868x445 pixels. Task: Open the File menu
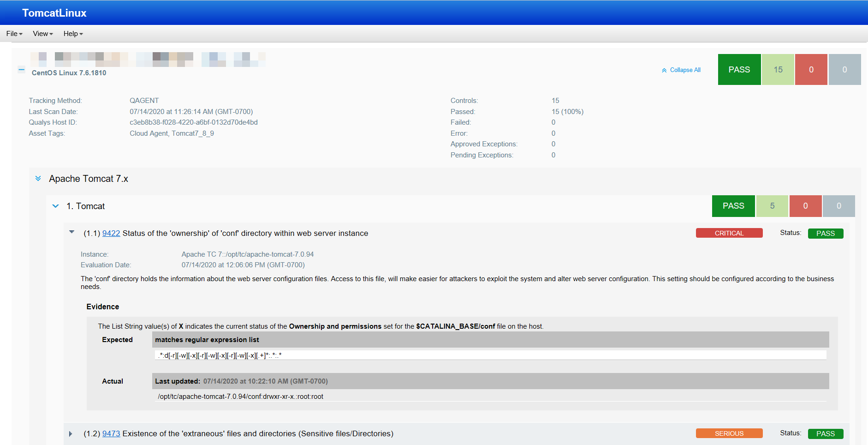[x=13, y=33]
